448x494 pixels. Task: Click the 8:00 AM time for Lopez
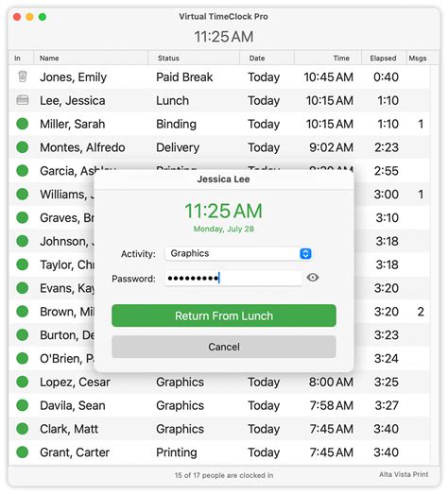331,383
